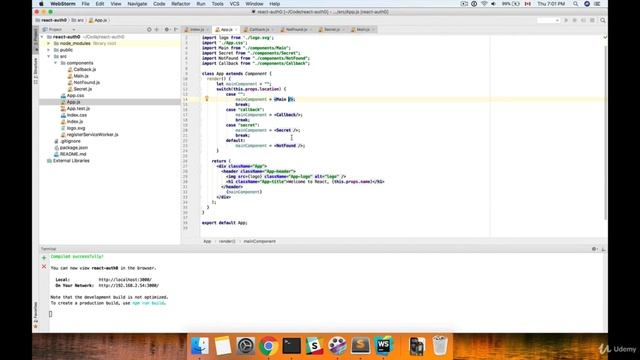The image size is (640, 360).
Task: Open the localhost:3000 link in terminal
Action: (x=125, y=280)
